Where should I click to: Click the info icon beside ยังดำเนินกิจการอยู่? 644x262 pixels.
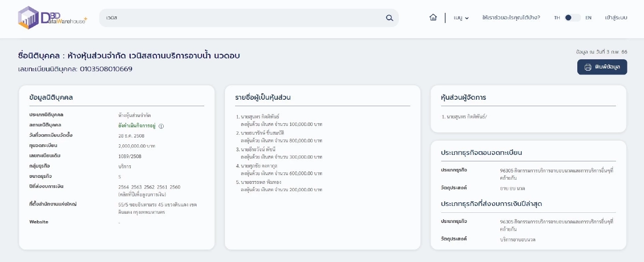tap(161, 126)
